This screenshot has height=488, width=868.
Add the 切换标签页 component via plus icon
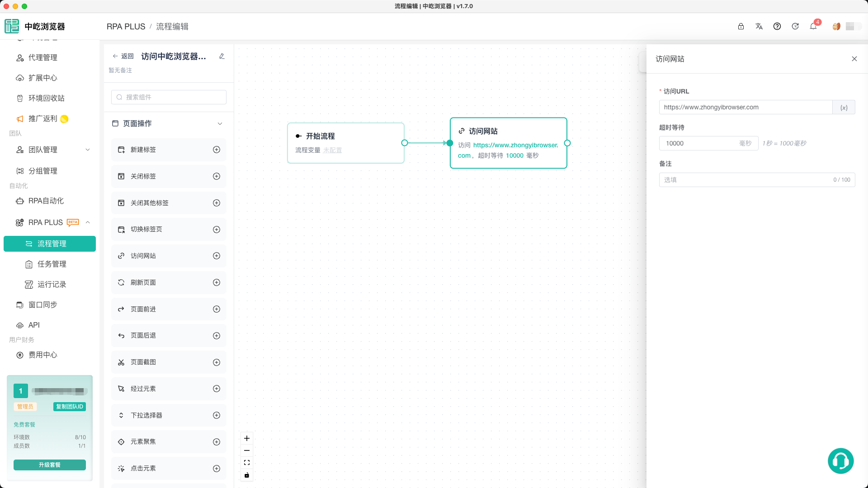[x=217, y=230]
